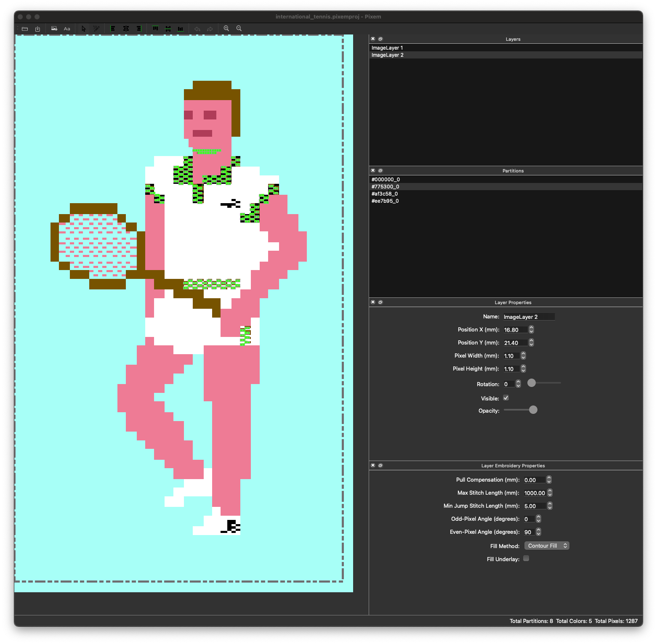The width and height of the screenshot is (657, 644).
Task: Align layers to top edge
Action: pos(155,29)
